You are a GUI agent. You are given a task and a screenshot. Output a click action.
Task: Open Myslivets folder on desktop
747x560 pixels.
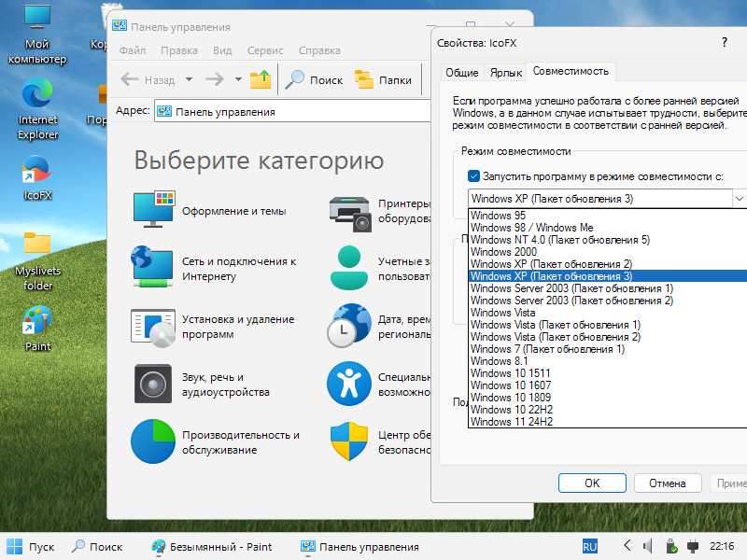coord(37,261)
